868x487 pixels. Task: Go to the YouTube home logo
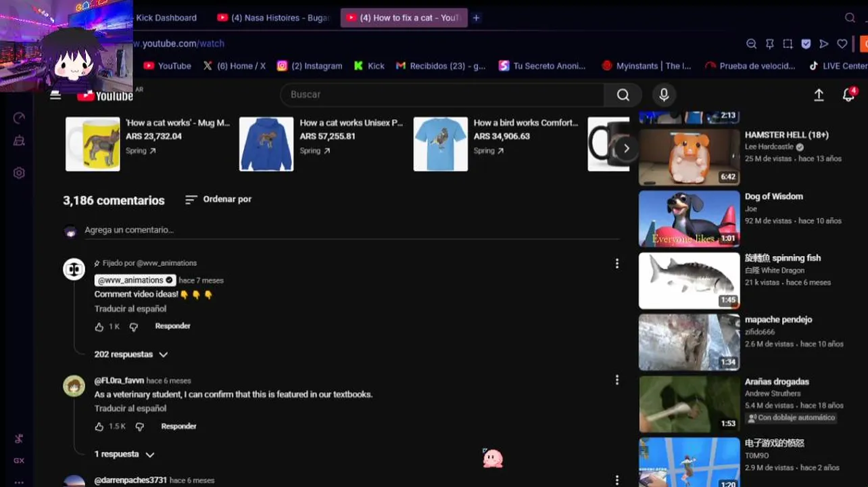(x=105, y=96)
